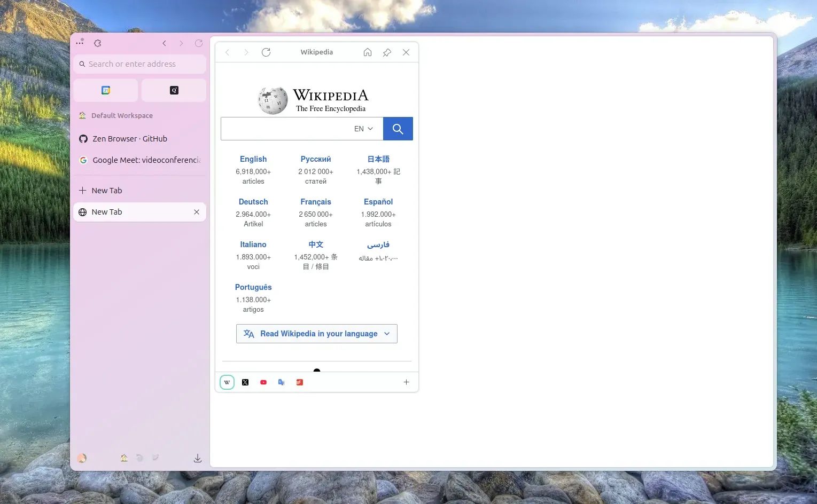Open Google Translate in the web panel
This screenshot has width=817, height=504.
282,382
